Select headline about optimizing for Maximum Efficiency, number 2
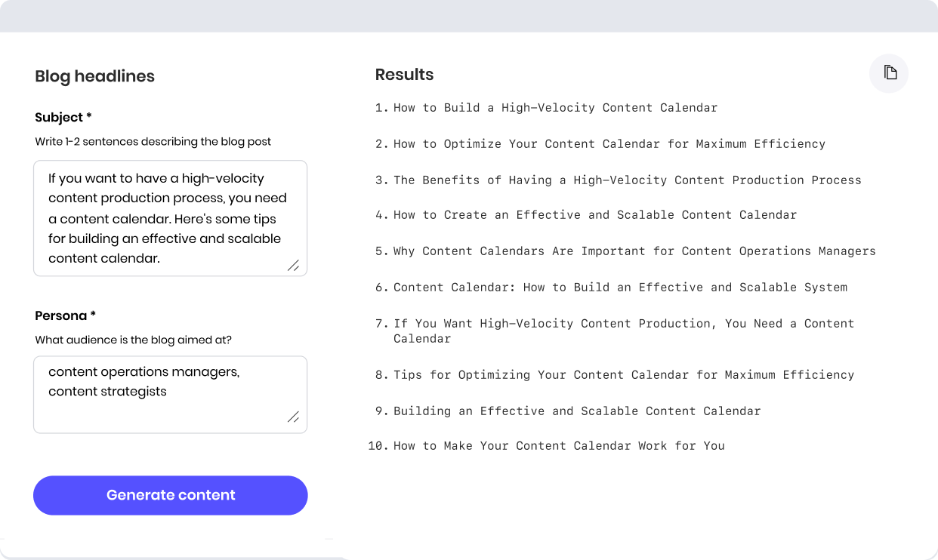This screenshot has height=560, width=938. coord(609,144)
